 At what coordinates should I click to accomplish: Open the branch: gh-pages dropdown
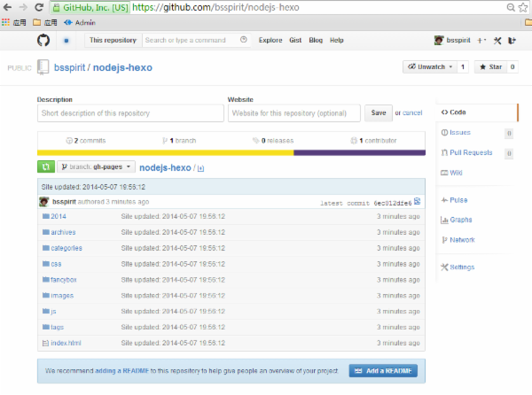pos(96,167)
